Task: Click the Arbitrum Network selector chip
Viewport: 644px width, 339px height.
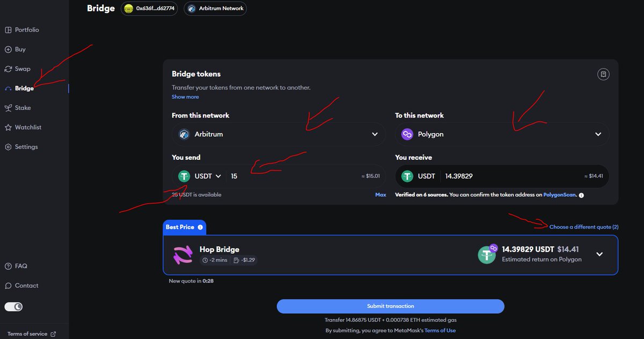Action: pyautogui.click(x=215, y=8)
